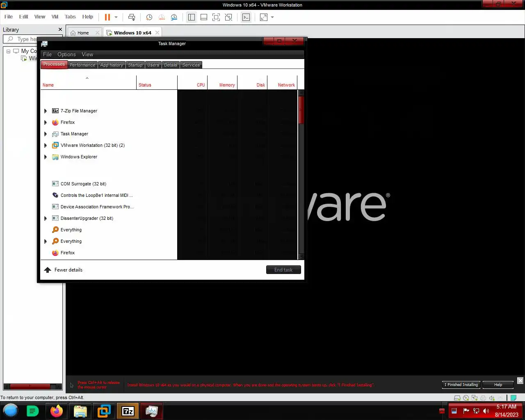The height and width of the screenshot is (420, 525).
Task: Sort by the Status column header
Action: click(x=157, y=82)
